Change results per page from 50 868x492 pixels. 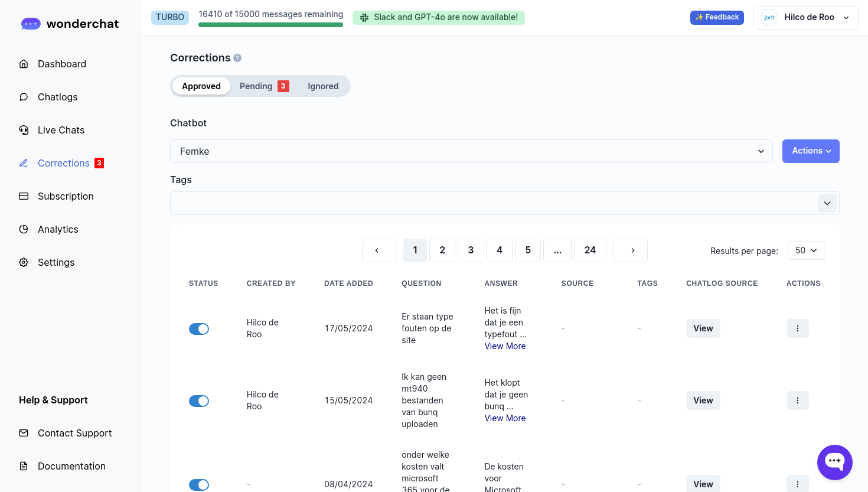pyautogui.click(x=806, y=250)
